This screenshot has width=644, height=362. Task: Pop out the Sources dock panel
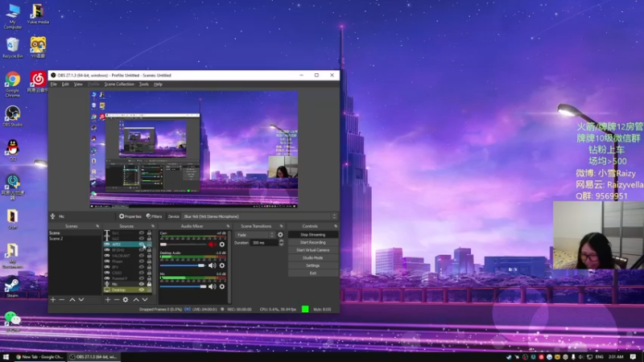pyautogui.click(x=153, y=226)
